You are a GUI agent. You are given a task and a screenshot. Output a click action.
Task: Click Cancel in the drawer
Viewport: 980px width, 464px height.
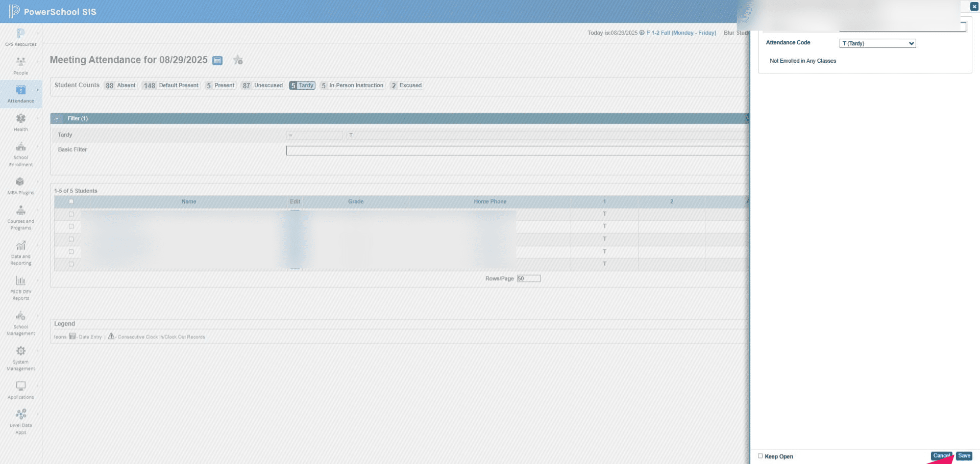click(942, 456)
